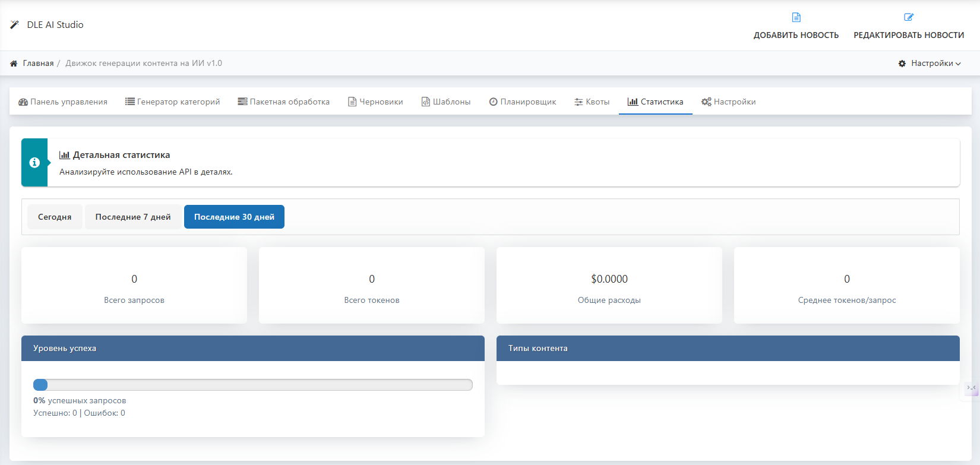Switch to the Пакетная обработка tab
Screen dimensions: 980x465
click(x=284, y=102)
